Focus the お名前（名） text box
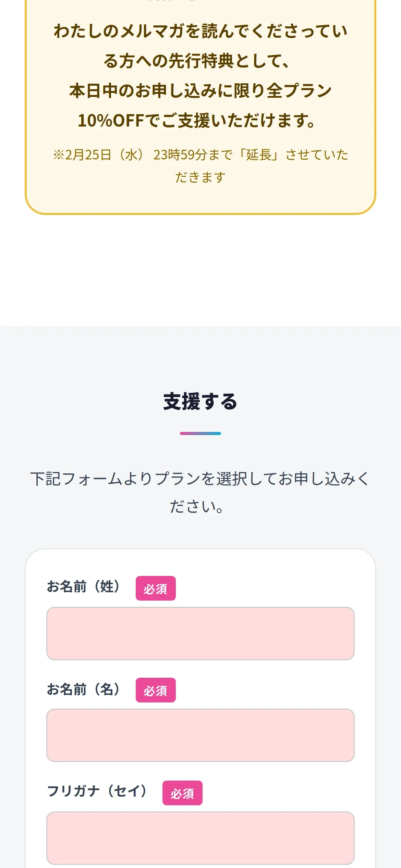This screenshot has height=868, width=401. [x=200, y=735]
